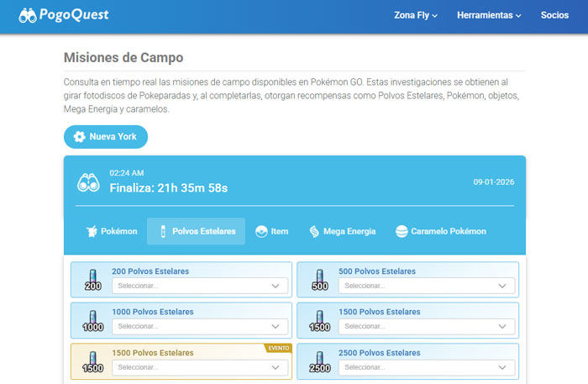Open the 500 Polvos Estelares selector
The height and width of the screenshot is (384, 588).
point(427,286)
